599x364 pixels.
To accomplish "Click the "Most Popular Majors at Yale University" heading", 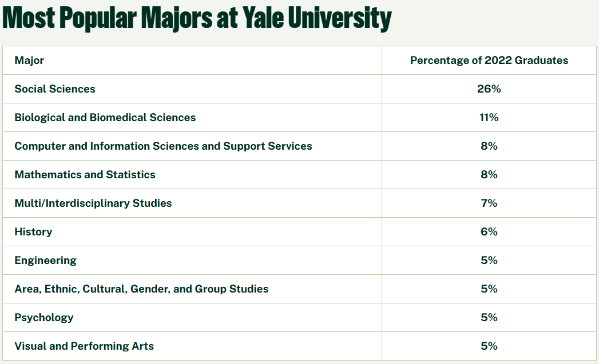I will click(197, 18).
